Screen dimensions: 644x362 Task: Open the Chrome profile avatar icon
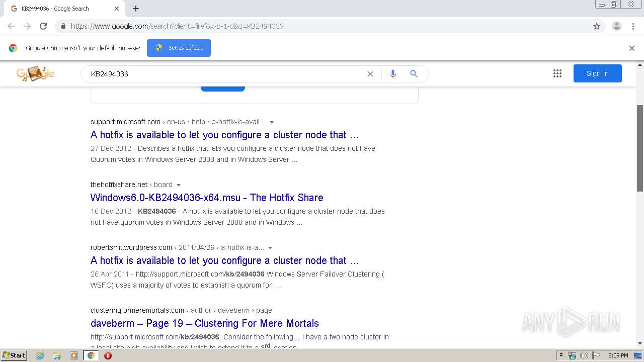pyautogui.click(x=617, y=26)
